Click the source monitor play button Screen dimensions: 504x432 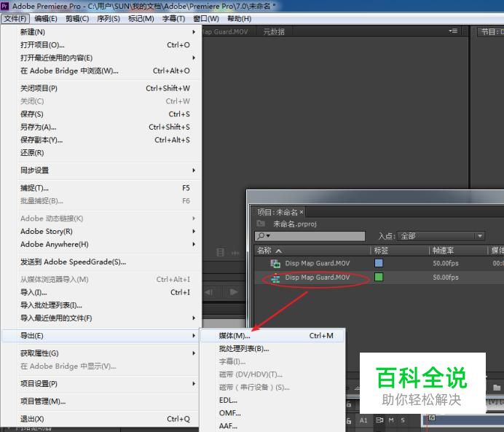click(234, 292)
